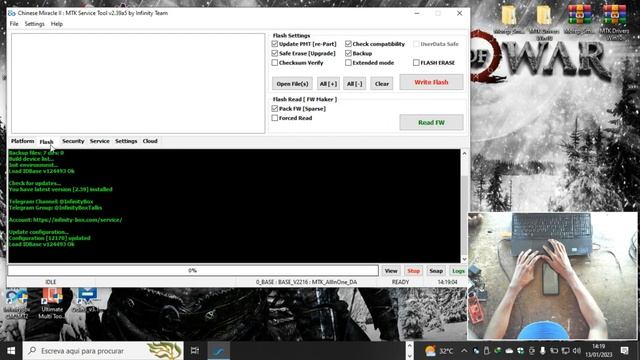640x360 pixels.
Task: Show hidden system tray icons
Action: 464,351
